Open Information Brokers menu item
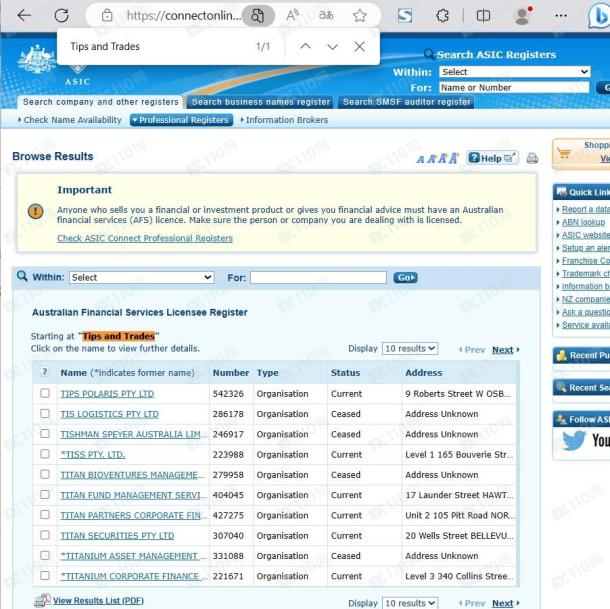 pos(284,120)
